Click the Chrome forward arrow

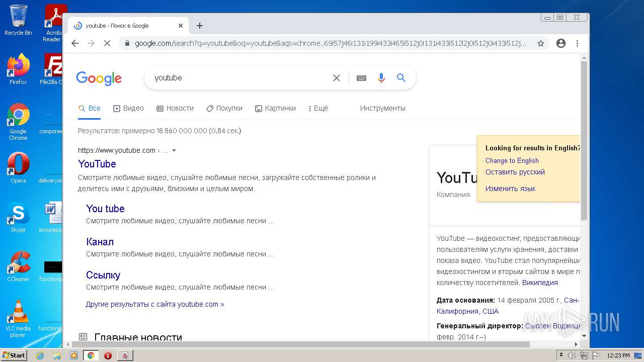pyautogui.click(x=91, y=43)
